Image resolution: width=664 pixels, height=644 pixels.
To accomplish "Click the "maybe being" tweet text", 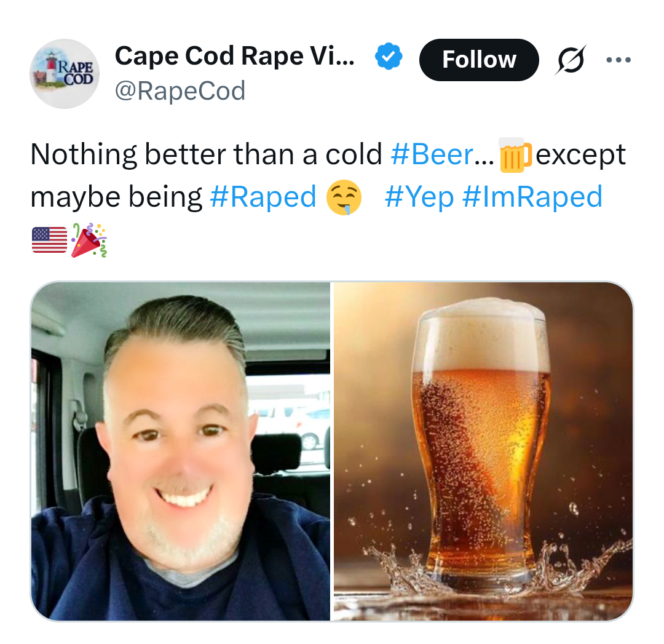I will coord(116,197).
